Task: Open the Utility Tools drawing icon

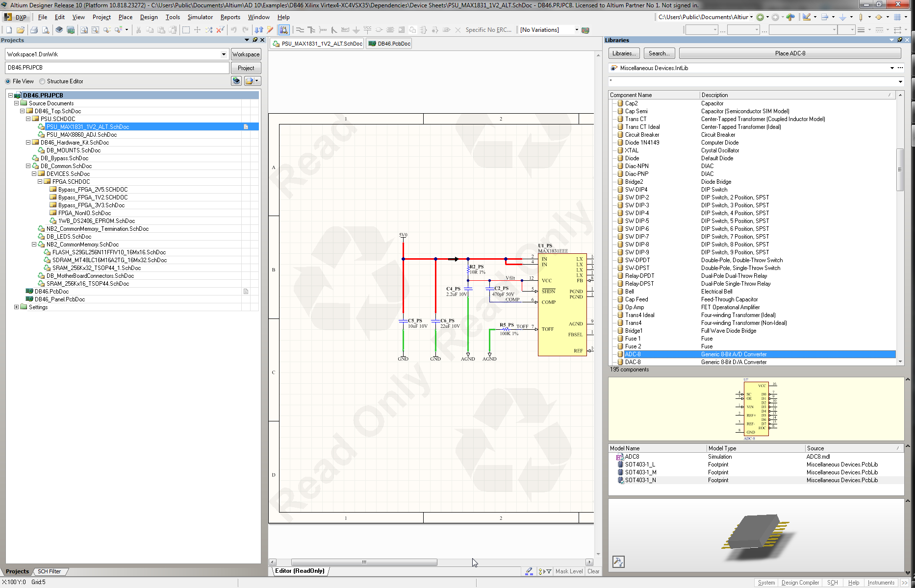Action: (807, 17)
